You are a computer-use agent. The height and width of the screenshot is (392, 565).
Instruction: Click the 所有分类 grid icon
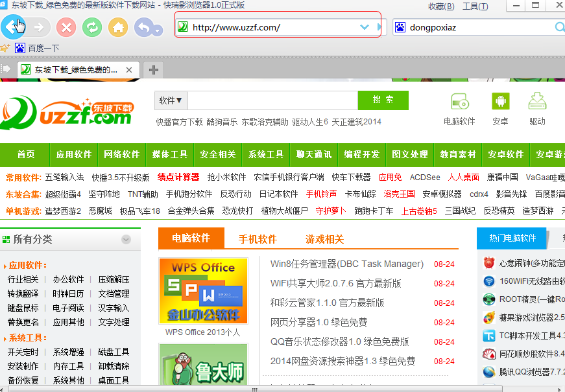[x=6, y=239]
